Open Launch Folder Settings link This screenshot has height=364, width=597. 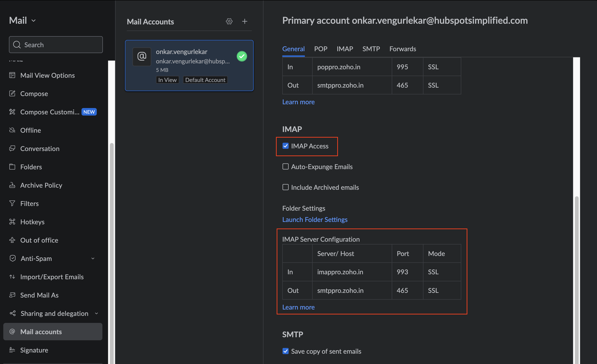click(x=315, y=219)
